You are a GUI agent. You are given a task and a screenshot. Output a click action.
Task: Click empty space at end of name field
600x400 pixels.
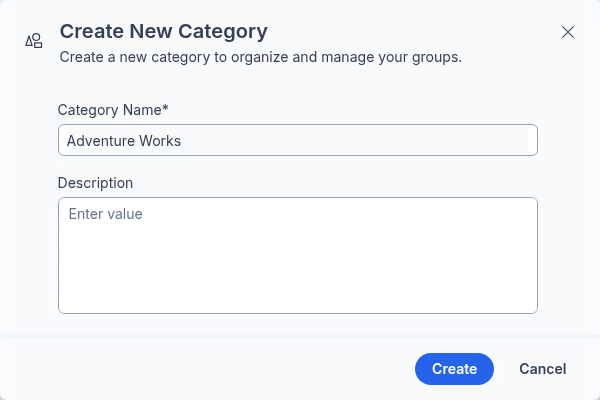click(x=400, y=141)
